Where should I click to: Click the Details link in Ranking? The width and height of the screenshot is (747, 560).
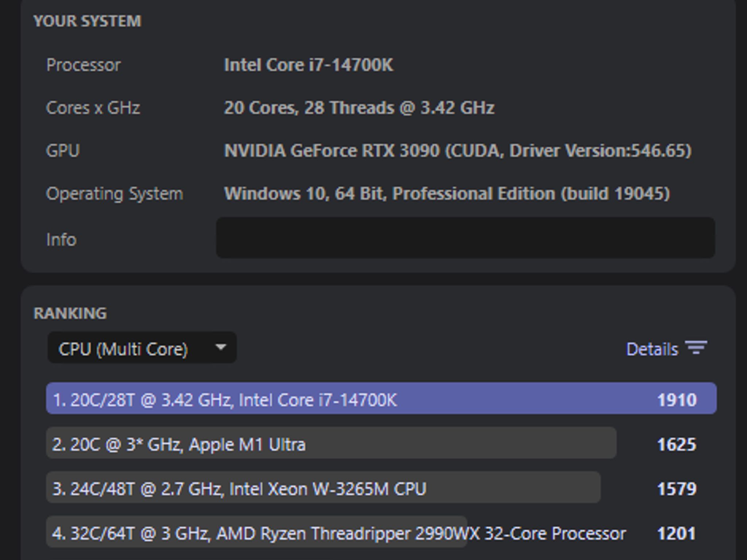[x=652, y=349]
